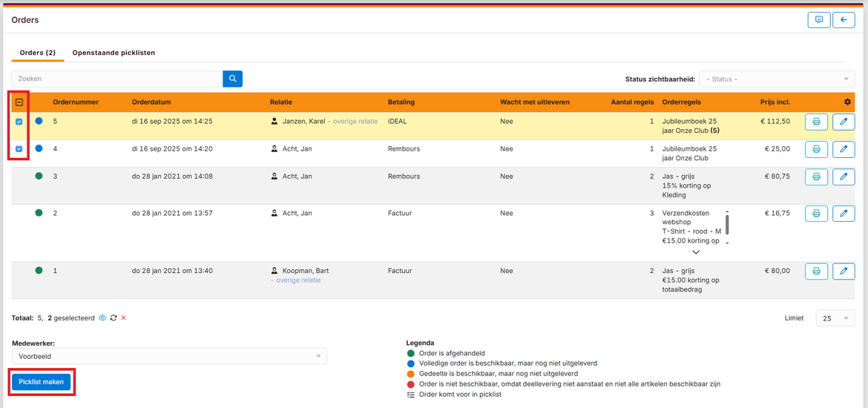Print order 5 using printer icon
The height and width of the screenshot is (408, 868).
[x=816, y=122]
